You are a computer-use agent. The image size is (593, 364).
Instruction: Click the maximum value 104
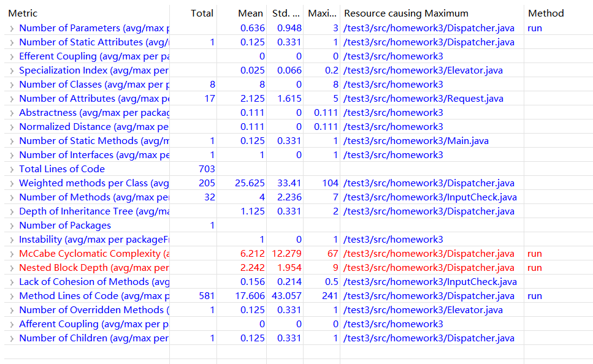(x=330, y=183)
